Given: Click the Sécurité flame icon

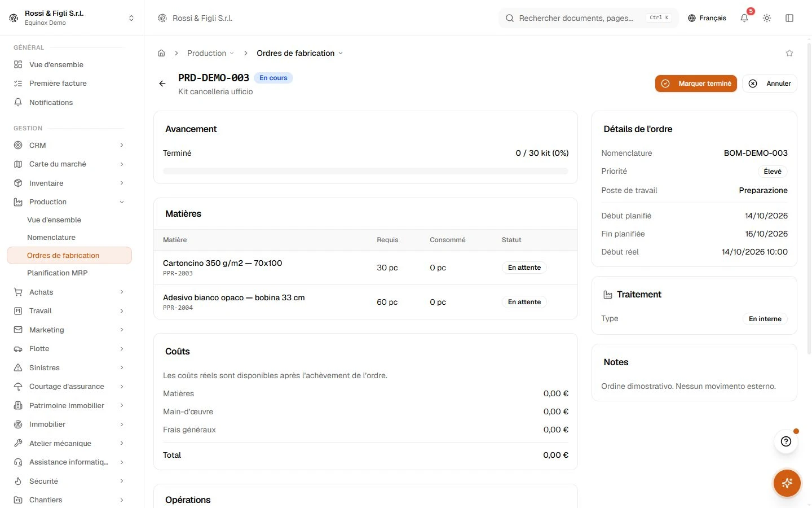Looking at the screenshot, I should pos(18,481).
